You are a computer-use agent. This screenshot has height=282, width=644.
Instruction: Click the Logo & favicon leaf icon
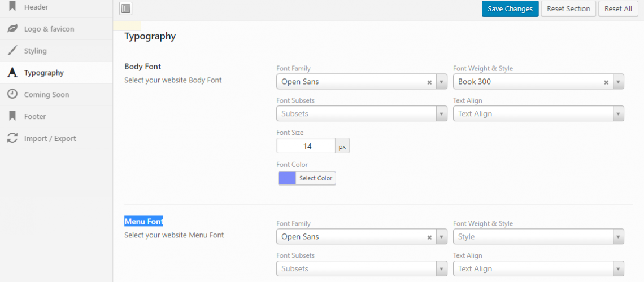pos(13,29)
